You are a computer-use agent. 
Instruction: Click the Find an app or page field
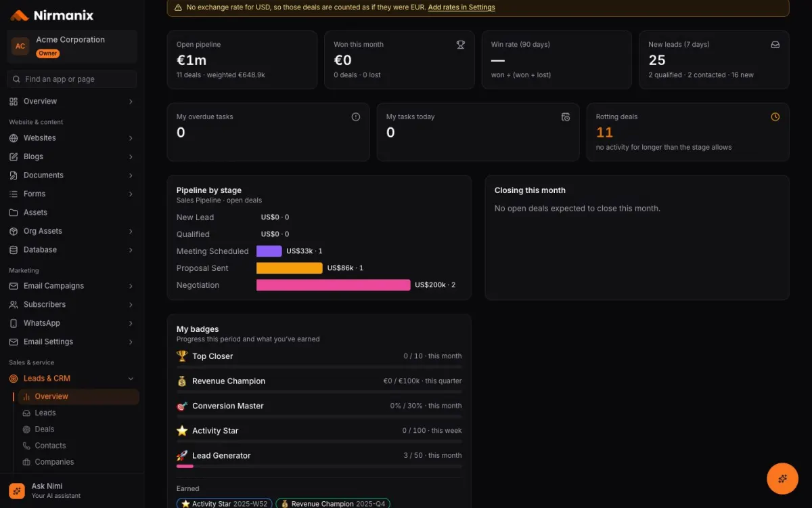tap(72, 79)
